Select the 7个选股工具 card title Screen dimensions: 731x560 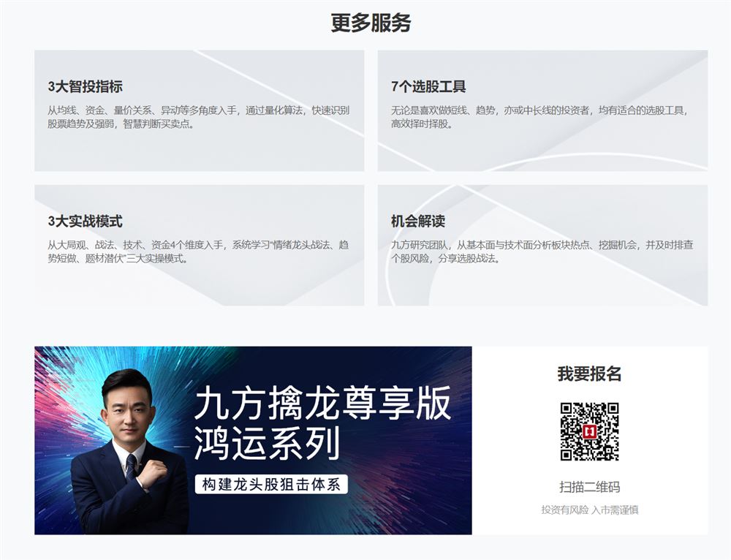[x=428, y=86]
